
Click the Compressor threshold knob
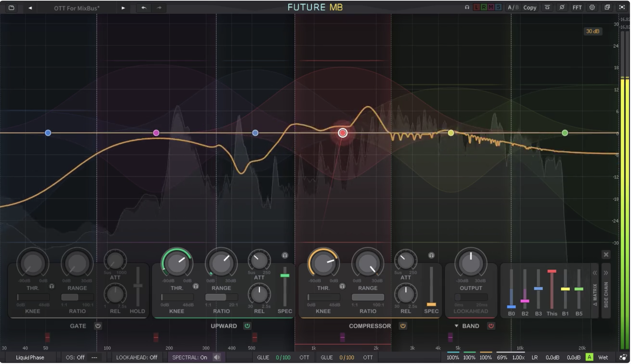coord(323,264)
